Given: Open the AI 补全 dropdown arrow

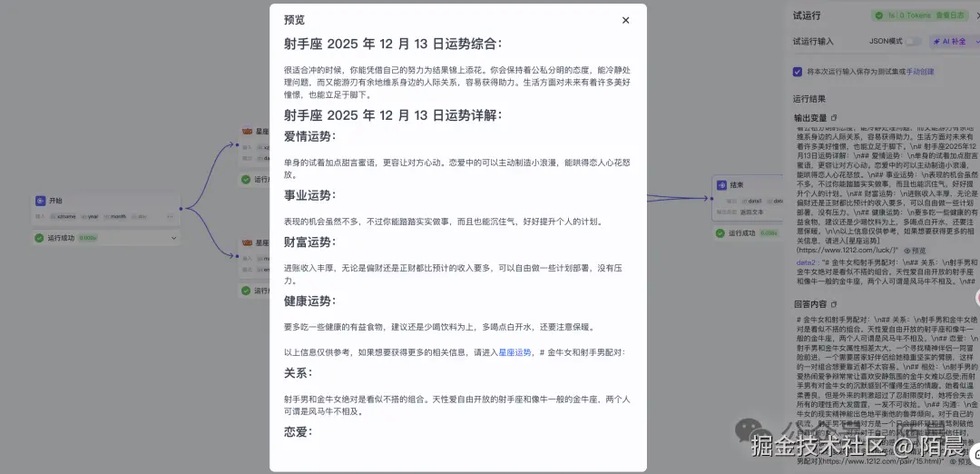Looking at the screenshot, I should [x=976, y=41].
